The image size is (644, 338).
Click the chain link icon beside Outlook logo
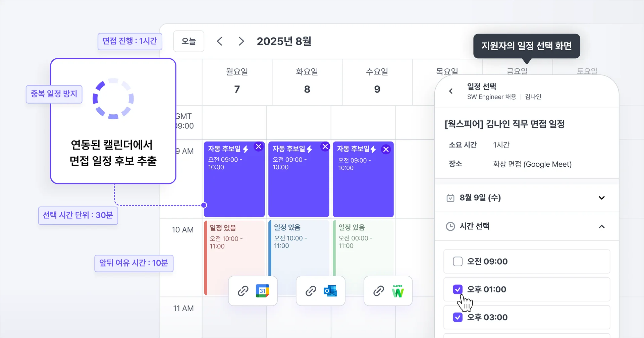point(311,291)
